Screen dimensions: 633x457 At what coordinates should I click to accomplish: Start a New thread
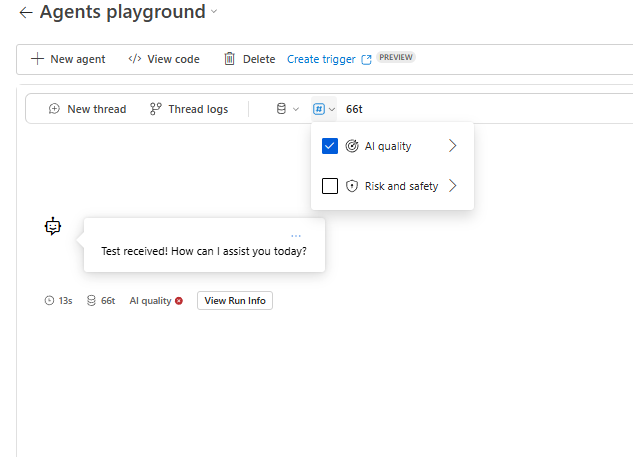96,109
